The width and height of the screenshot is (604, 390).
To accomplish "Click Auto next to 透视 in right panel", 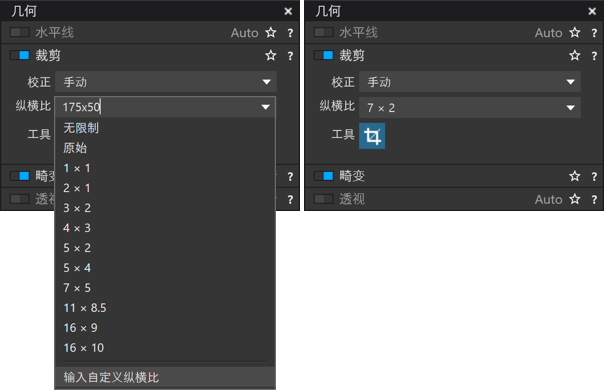I will pyautogui.click(x=548, y=199).
